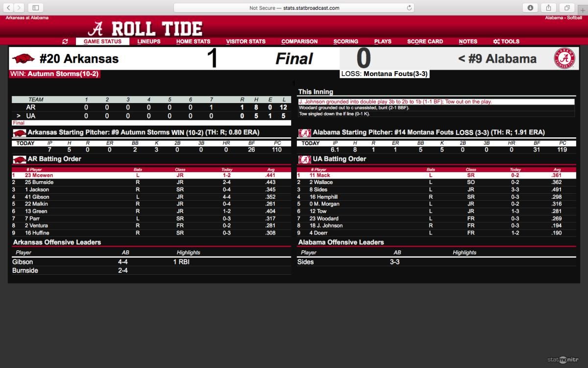Select the AR row in line score
Image resolution: width=588 pixels, height=368 pixels.
(x=151, y=107)
